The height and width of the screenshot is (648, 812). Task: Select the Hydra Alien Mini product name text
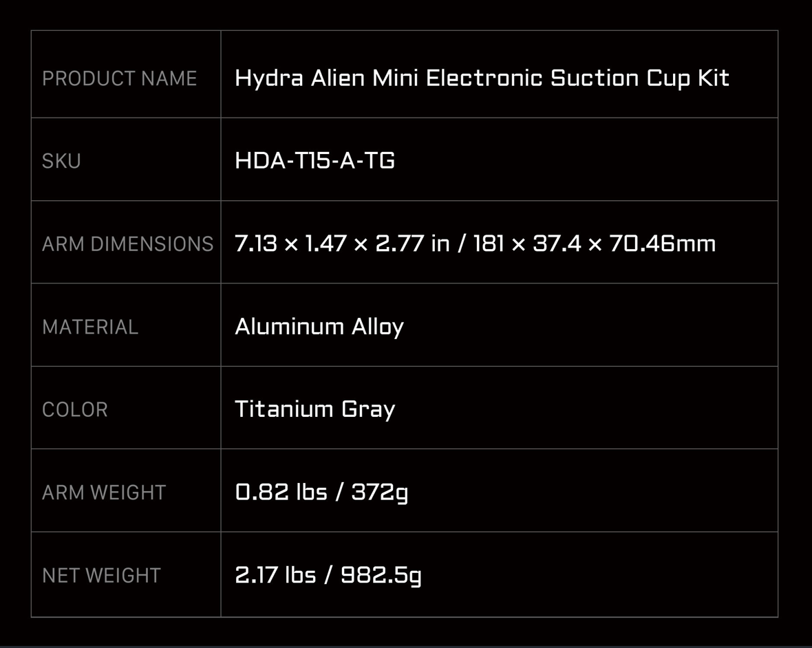pos(481,78)
